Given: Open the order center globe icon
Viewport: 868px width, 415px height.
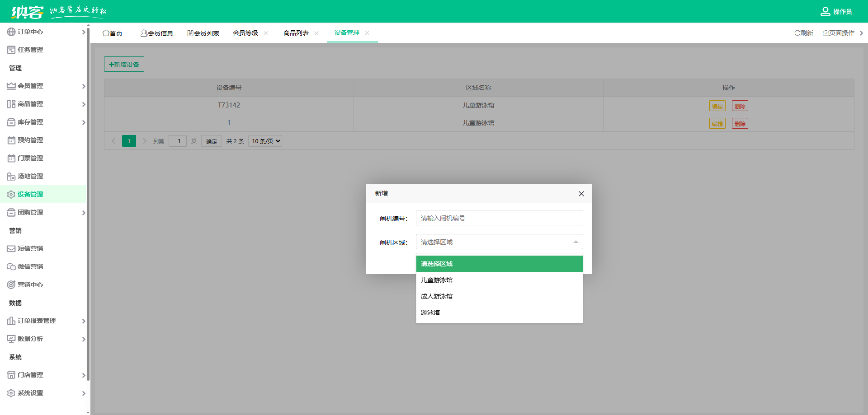Looking at the screenshot, I should tap(11, 32).
